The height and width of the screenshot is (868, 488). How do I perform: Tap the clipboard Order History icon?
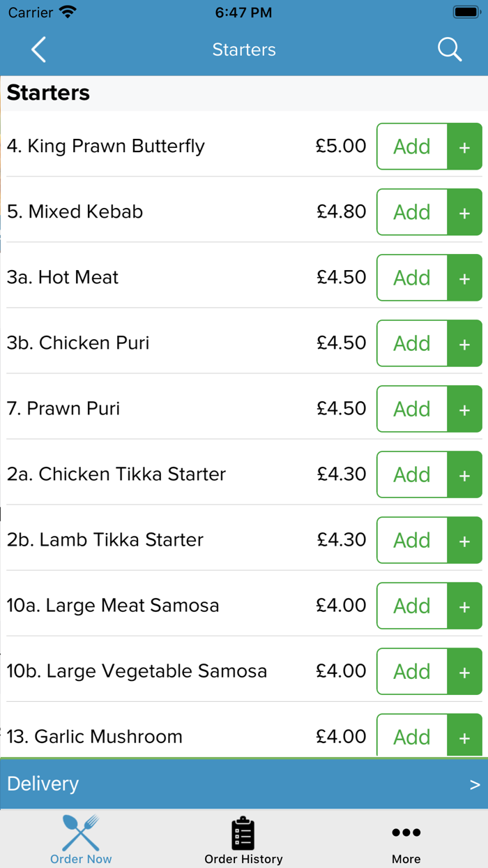[243, 832]
